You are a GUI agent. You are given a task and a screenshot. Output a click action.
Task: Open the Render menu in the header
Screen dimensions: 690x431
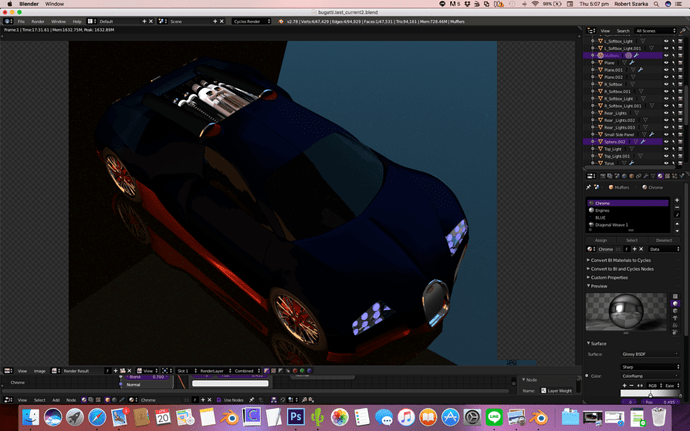[x=37, y=21]
